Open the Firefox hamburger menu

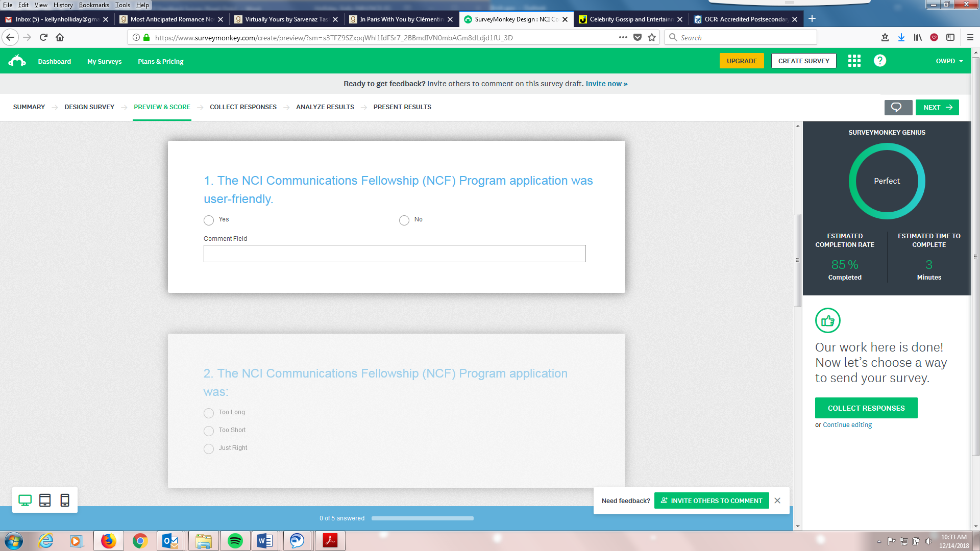(970, 37)
